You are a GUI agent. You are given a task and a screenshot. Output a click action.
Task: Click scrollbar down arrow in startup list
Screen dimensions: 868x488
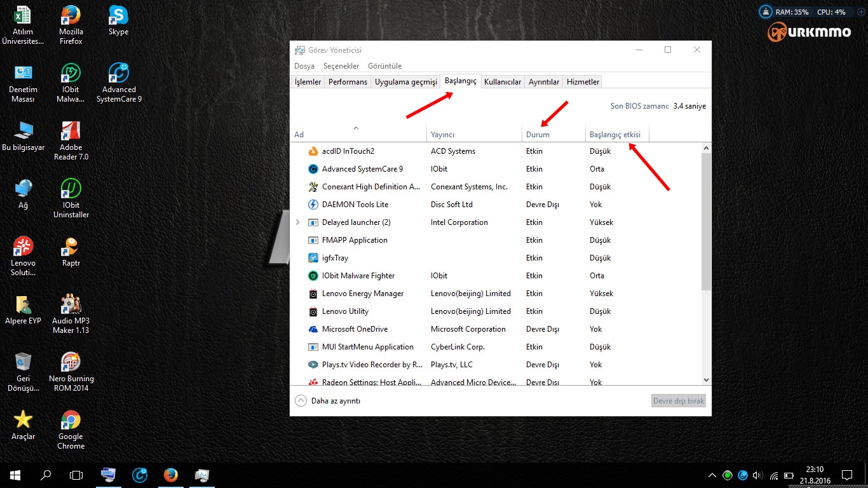(x=706, y=379)
